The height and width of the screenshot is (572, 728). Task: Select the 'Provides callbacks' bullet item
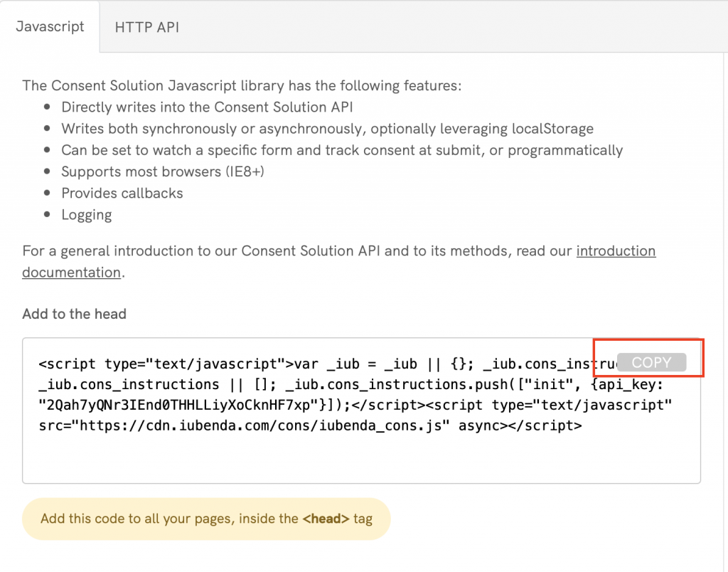tap(122, 193)
